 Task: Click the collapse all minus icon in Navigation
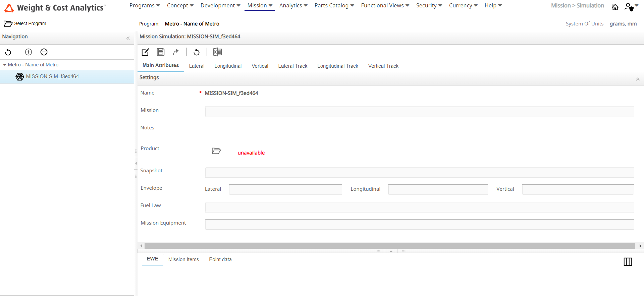point(44,52)
